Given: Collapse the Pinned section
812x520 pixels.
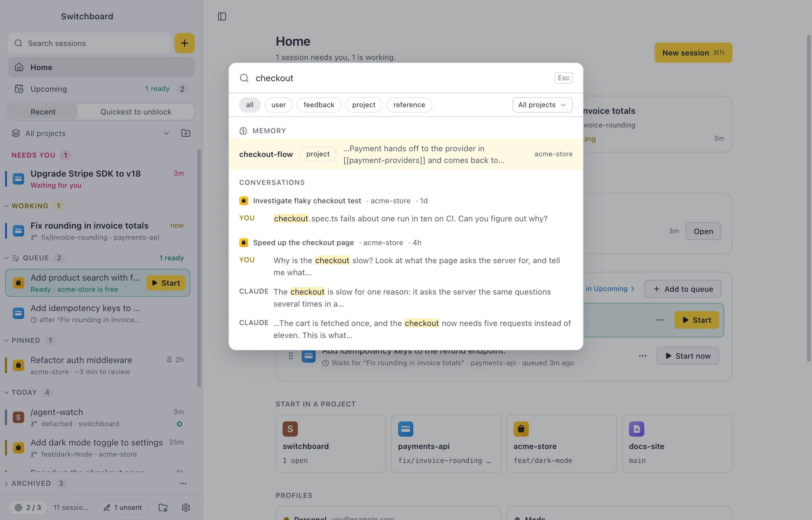Looking at the screenshot, I should coord(6,340).
